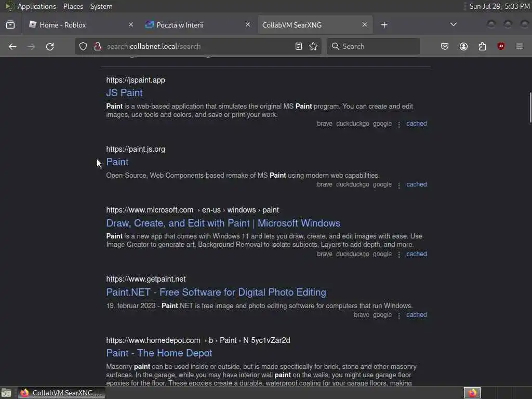Click the Firefox workspace switcher thumbnail

coord(472,393)
